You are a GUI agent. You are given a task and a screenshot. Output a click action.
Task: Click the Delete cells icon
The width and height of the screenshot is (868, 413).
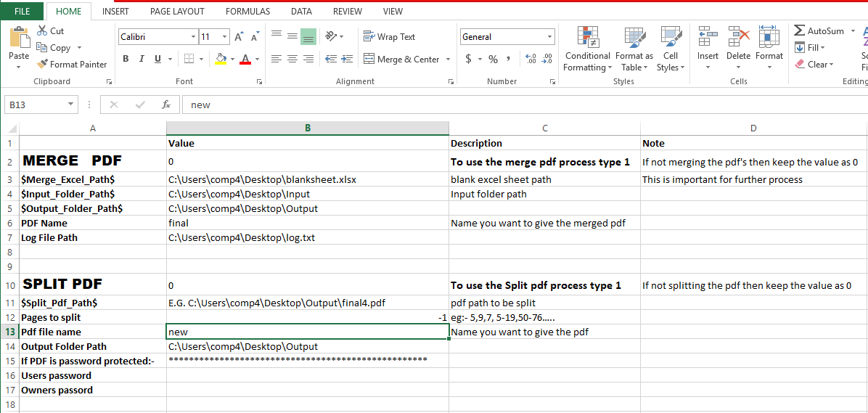[738, 38]
